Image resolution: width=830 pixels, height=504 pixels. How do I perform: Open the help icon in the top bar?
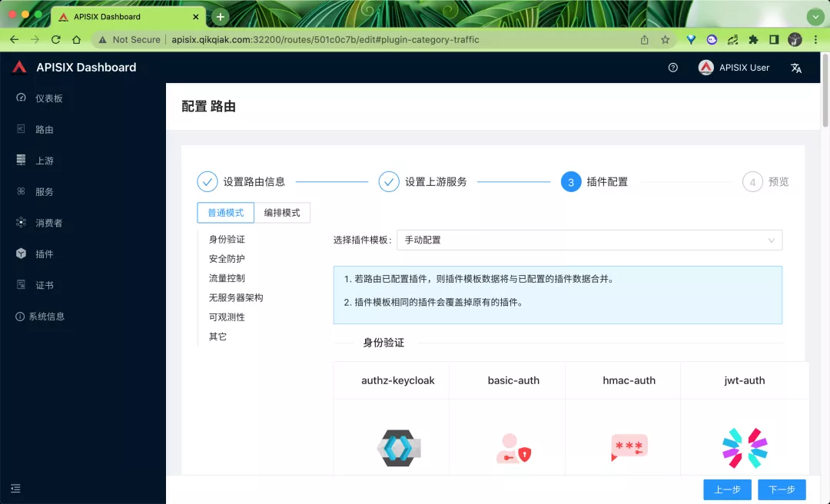click(x=672, y=68)
